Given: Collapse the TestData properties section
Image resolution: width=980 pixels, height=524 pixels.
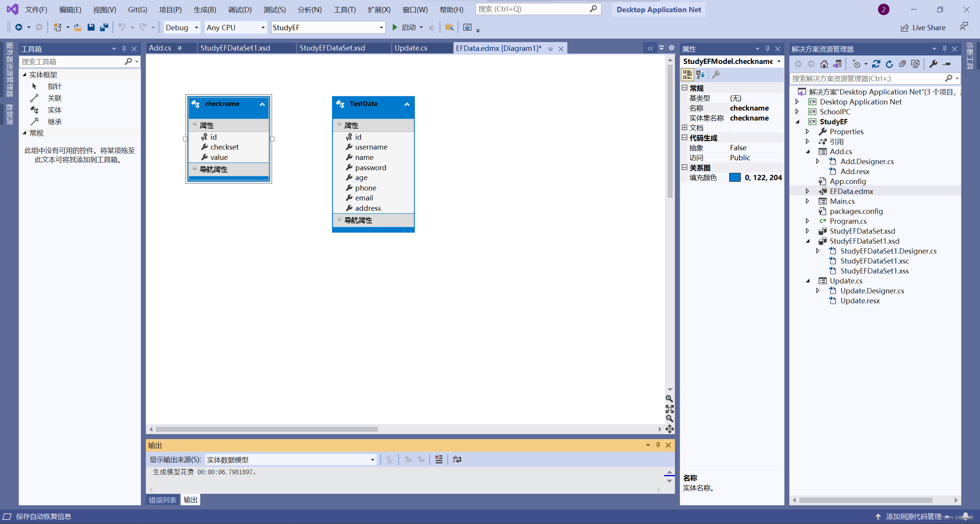Looking at the screenshot, I should coord(339,124).
